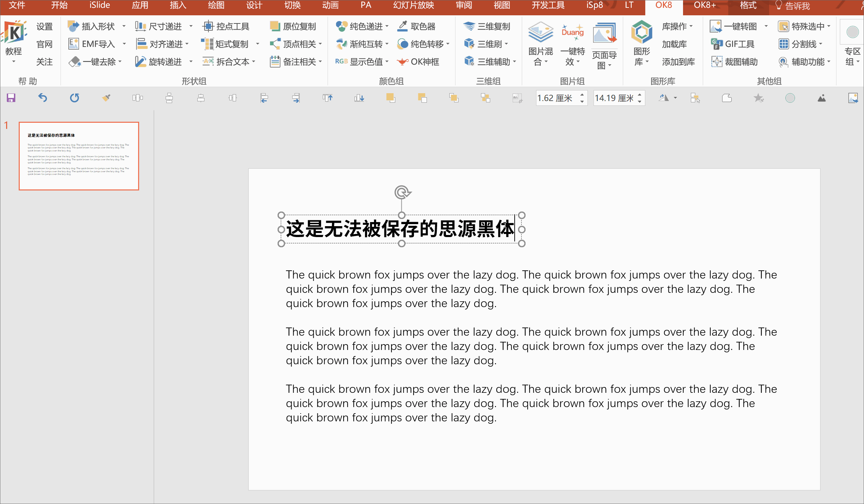
Task: Click 官网 link
Action: pos(45,44)
